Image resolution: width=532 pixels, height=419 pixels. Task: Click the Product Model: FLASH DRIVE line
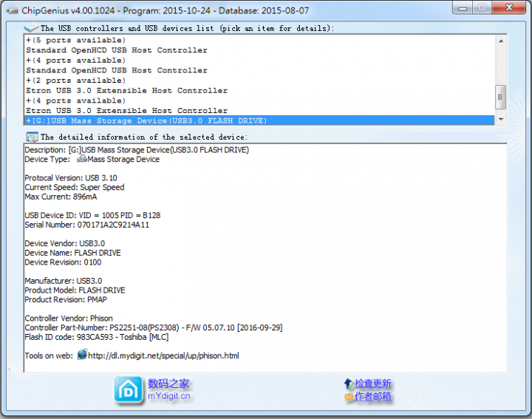(75, 290)
